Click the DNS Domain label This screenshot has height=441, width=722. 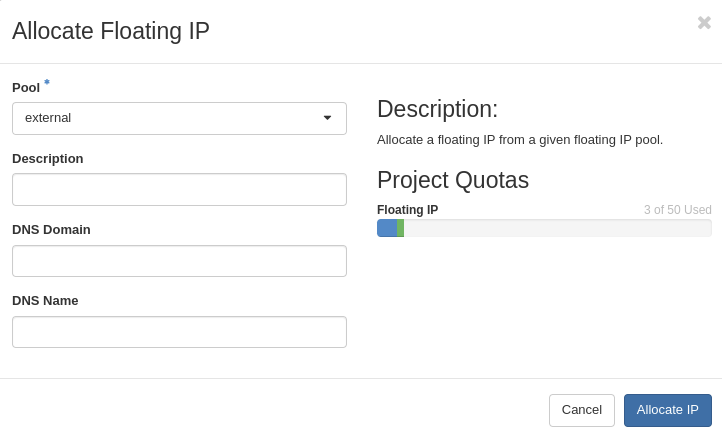click(51, 230)
